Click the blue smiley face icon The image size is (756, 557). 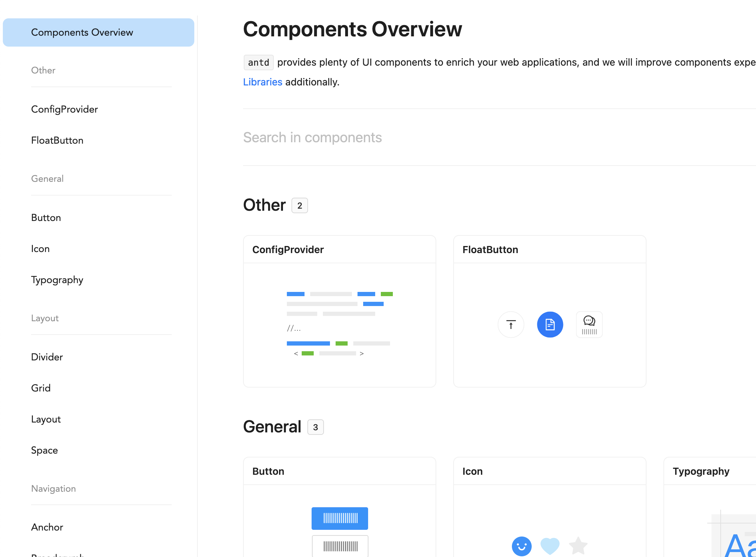[x=521, y=546]
